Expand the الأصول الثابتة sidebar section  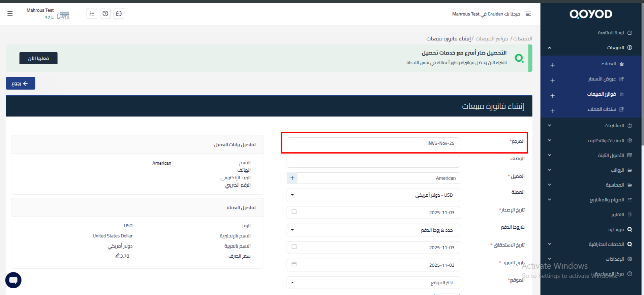pyautogui.click(x=549, y=155)
